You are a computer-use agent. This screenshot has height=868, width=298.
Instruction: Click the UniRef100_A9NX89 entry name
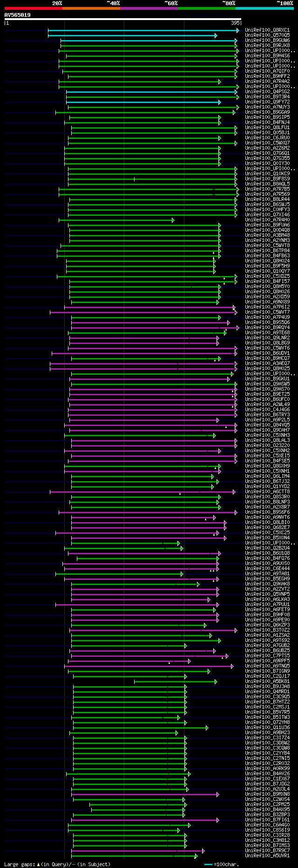point(267,302)
